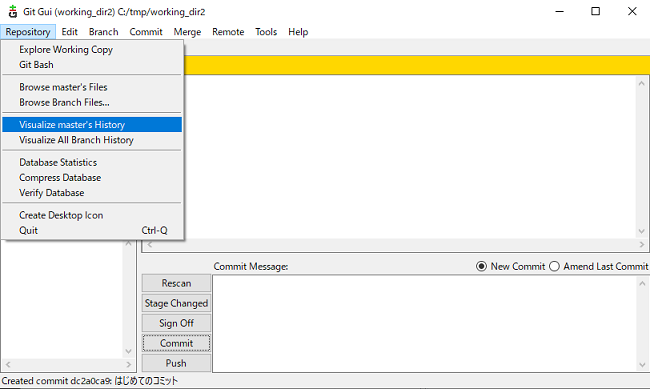The height and width of the screenshot is (389, 650).
Task: Open Database Statistics
Action: point(92,162)
